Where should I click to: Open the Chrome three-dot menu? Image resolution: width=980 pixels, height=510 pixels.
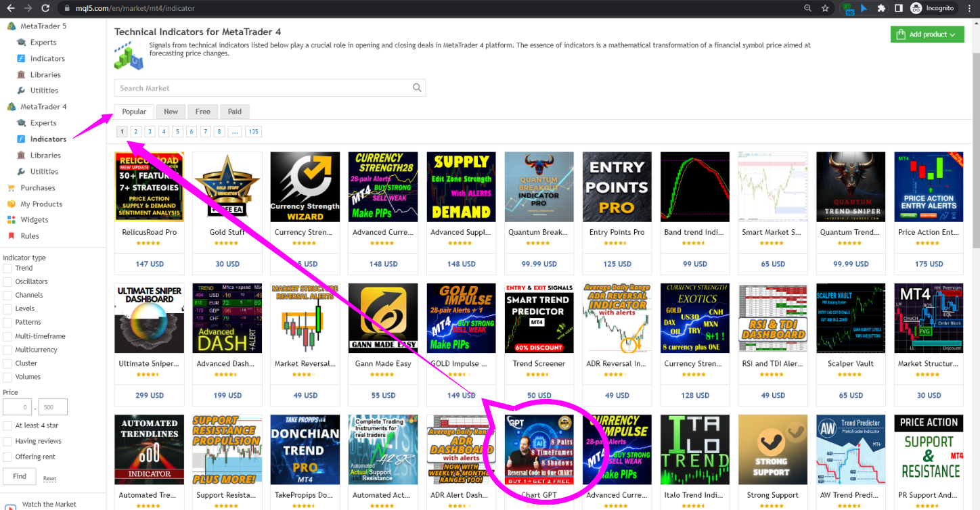(970, 8)
